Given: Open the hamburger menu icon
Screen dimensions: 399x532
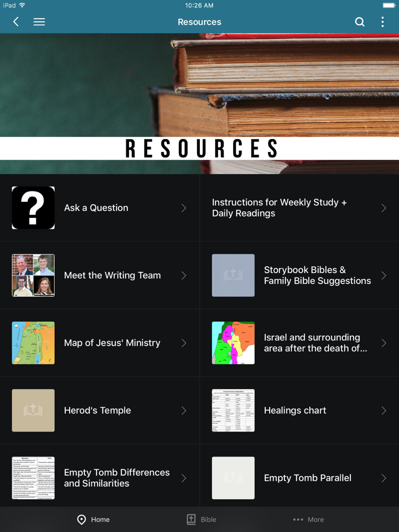Looking at the screenshot, I should (x=39, y=22).
